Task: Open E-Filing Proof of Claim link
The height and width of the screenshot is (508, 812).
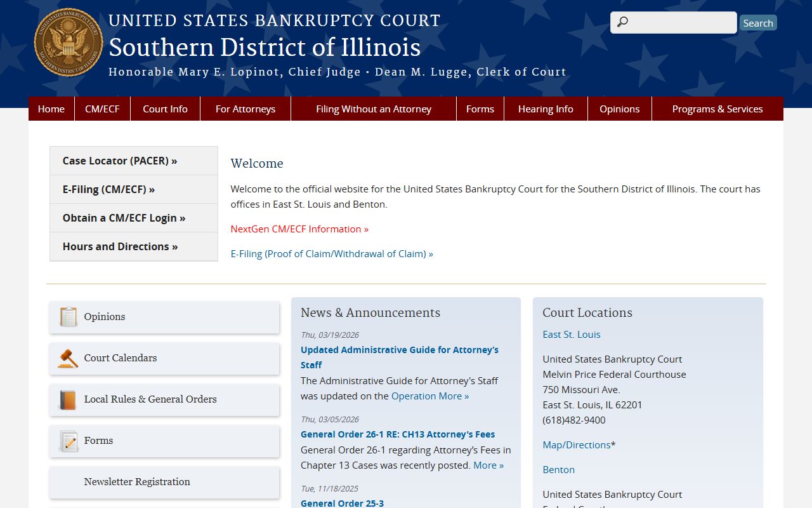Action: click(x=332, y=254)
